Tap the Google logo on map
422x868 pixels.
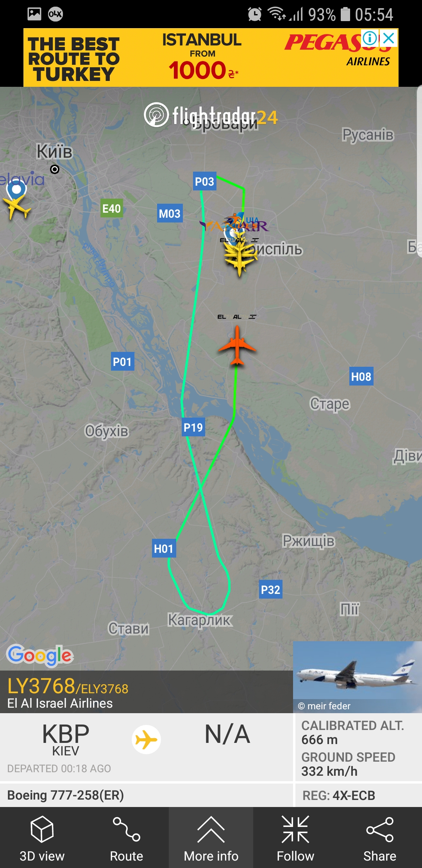tap(40, 655)
